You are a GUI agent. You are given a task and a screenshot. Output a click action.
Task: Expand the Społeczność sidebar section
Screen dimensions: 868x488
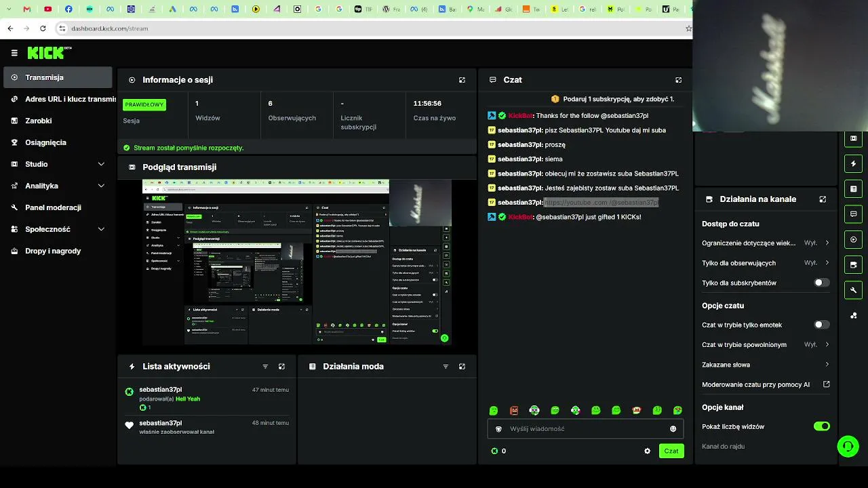click(58, 229)
